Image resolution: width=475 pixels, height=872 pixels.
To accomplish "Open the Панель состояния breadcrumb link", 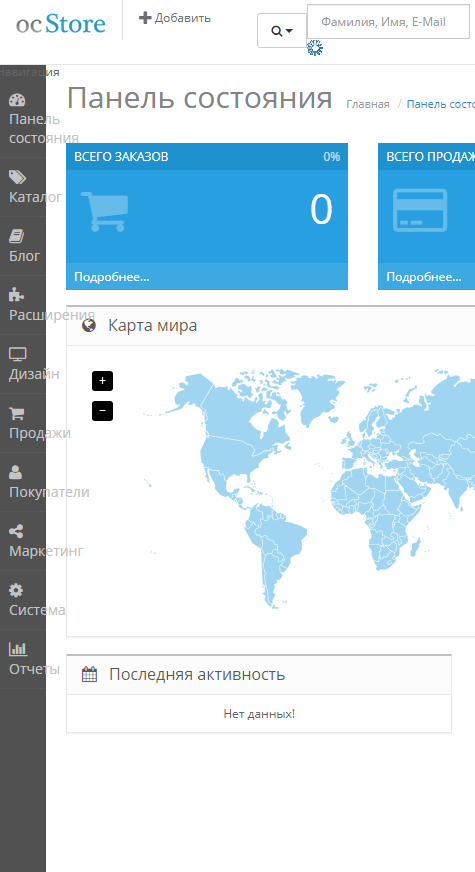I will 441,104.
